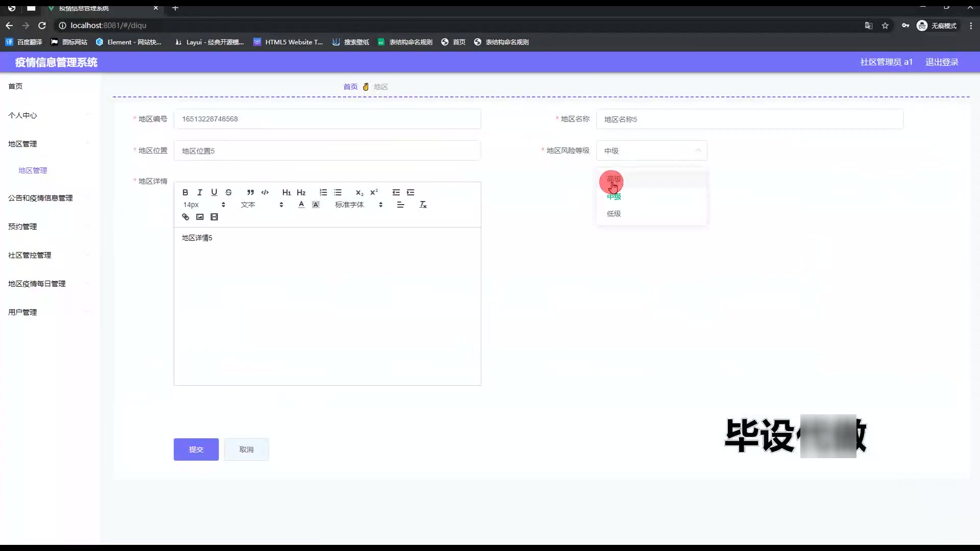Screen dimensions: 980x551
Task: Insert an image into the editor
Action: (200, 217)
